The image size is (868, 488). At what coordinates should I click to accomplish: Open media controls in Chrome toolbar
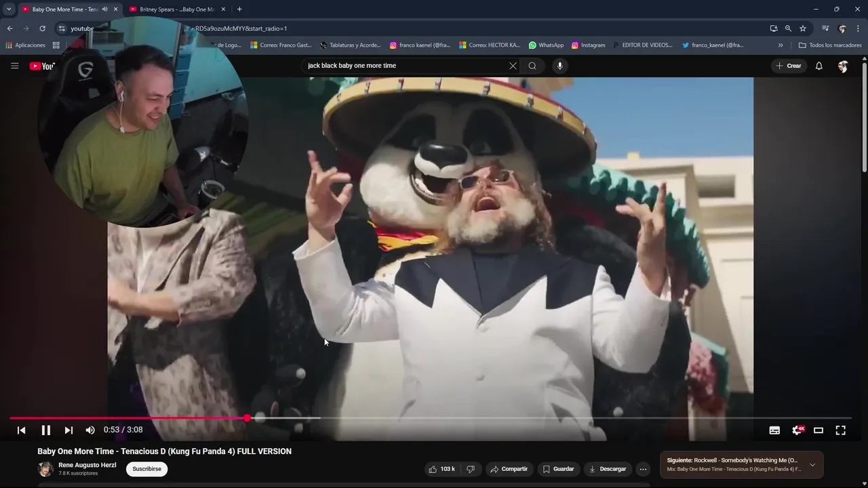tap(825, 28)
